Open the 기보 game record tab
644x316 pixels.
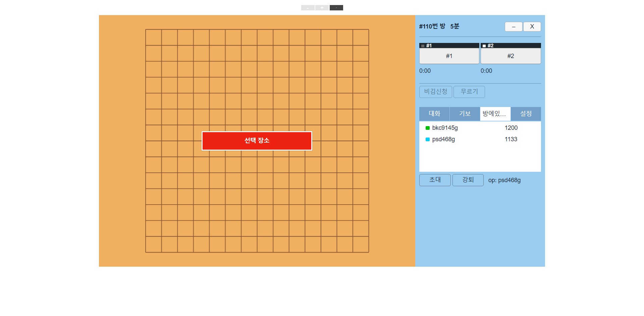pyautogui.click(x=465, y=114)
